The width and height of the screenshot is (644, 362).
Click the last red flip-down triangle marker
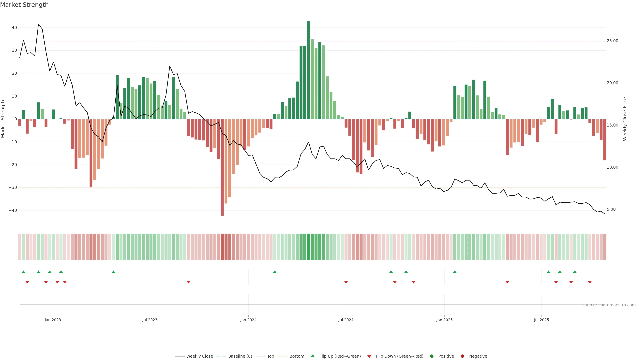(590, 282)
